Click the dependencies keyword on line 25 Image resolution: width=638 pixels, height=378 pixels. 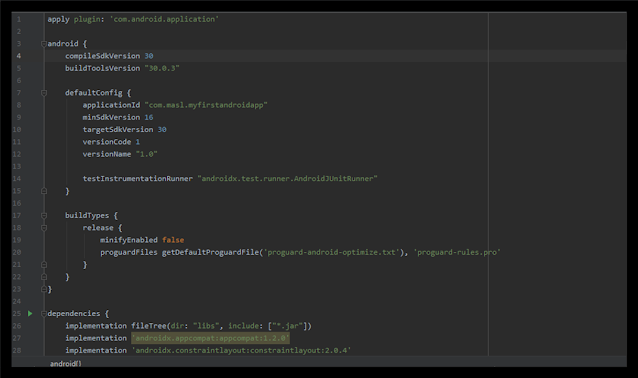pyautogui.click(x=74, y=313)
